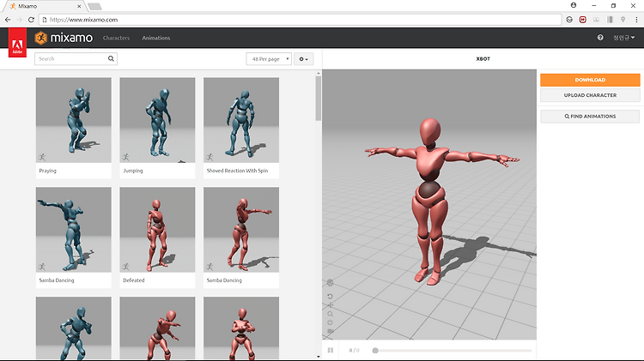The height and width of the screenshot is (361, 644).
Task: Open the 48 Per page dropdown
Action: click(x=269, y=58)
